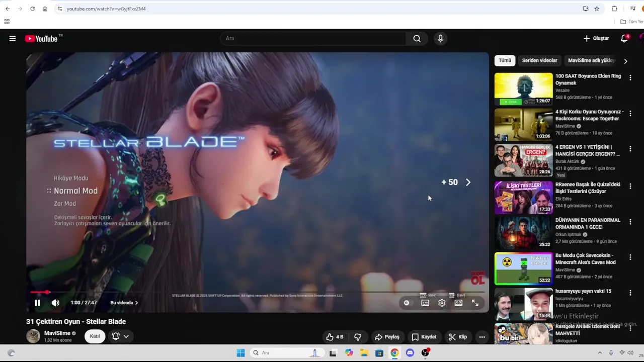Viewport: 644px width, 362px height.
Task: Open options for Minecraft Alex's Caves video
Action: (630, 257)
